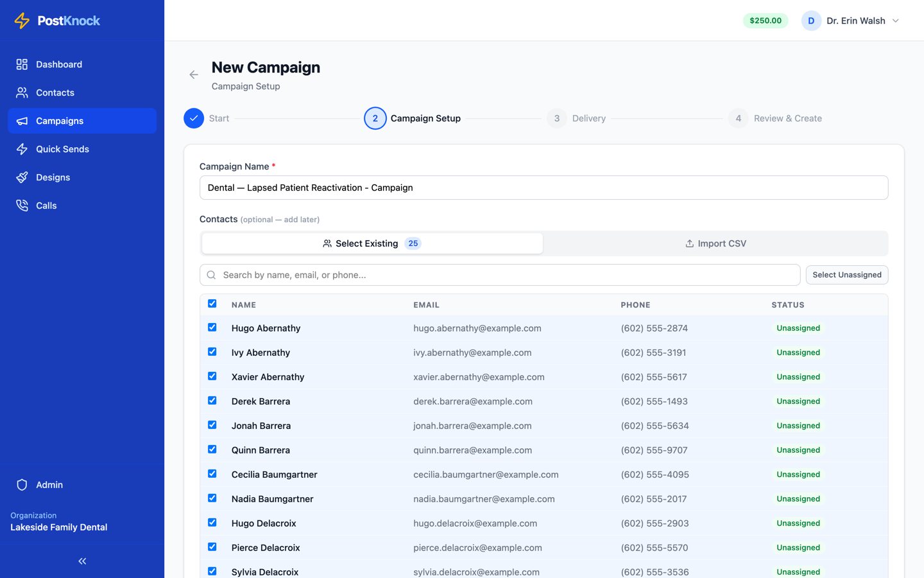Click the PostKnock lightning bolt logo
Image resolution: width=924 pixels, height=578 pixels.
(22, 21)
